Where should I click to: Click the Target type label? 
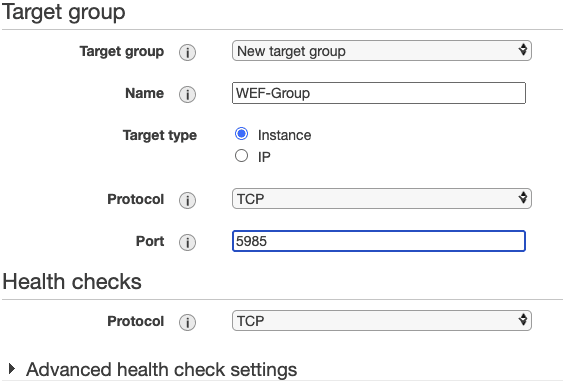160,135
